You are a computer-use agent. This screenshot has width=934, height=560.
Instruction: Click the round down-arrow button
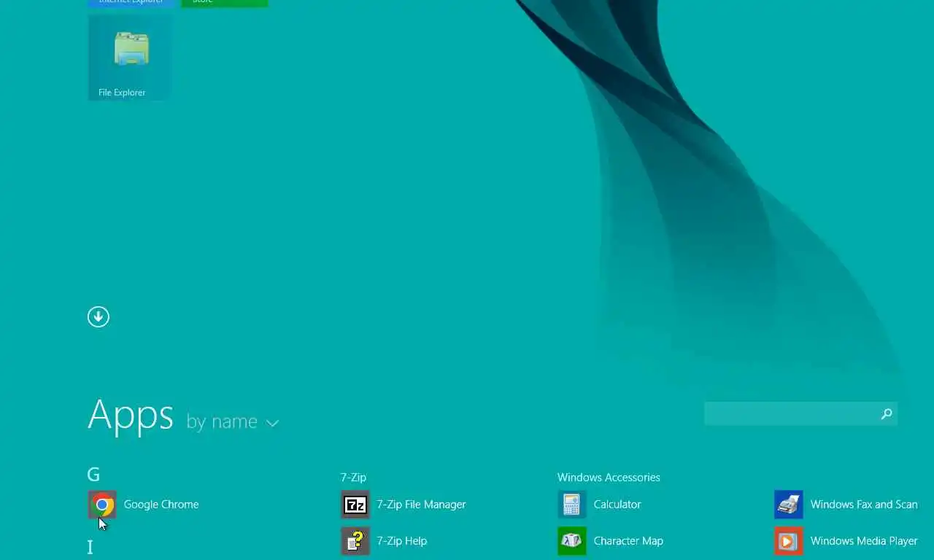(99, 316)
